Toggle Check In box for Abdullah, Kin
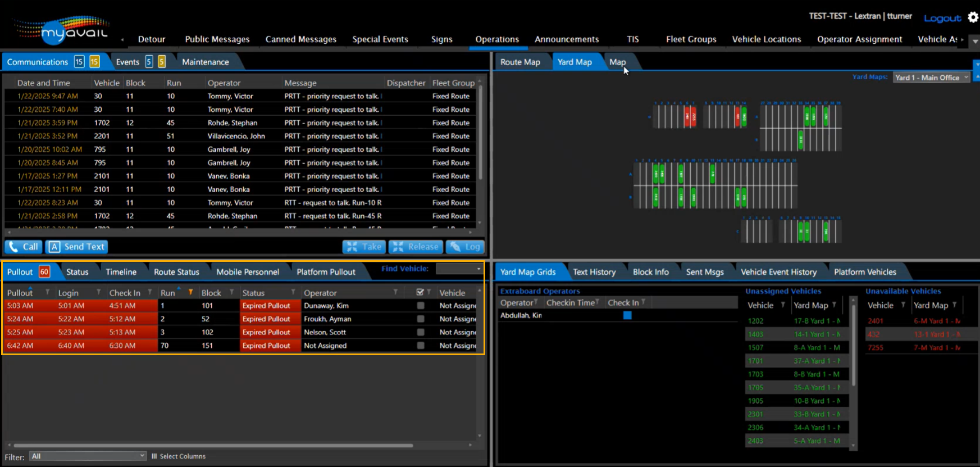 point(627,315)
